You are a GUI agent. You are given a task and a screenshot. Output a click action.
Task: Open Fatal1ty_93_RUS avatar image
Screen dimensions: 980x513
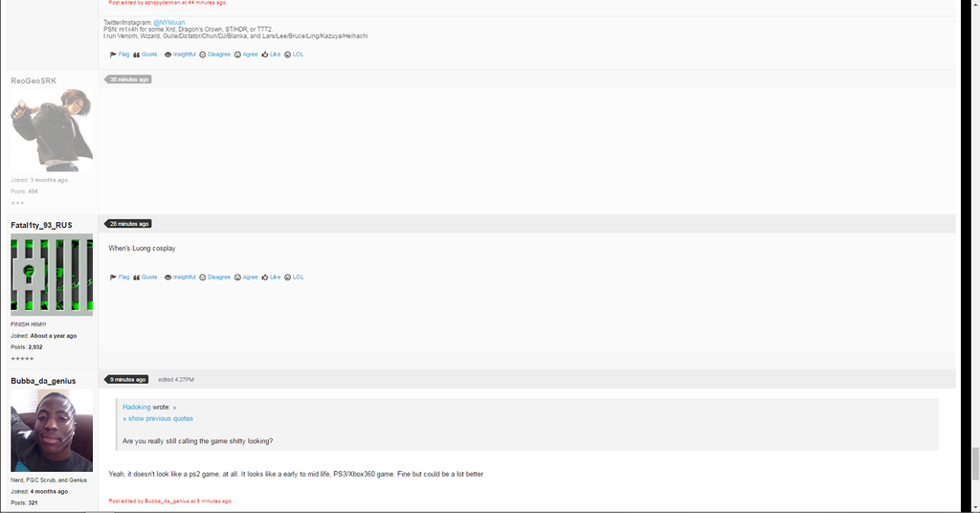[x=52, y=275]
